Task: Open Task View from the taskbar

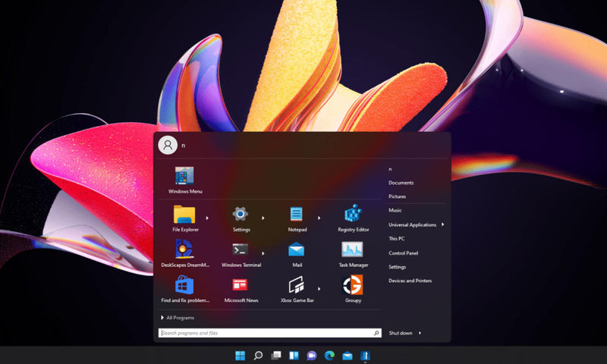Action: tap(276, 356)
